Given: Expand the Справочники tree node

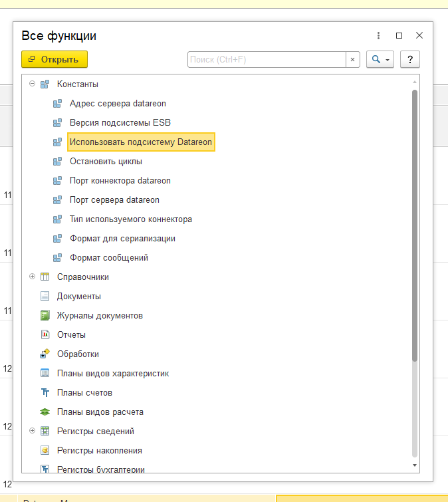Looking at the screenshot, I should 31,277.
